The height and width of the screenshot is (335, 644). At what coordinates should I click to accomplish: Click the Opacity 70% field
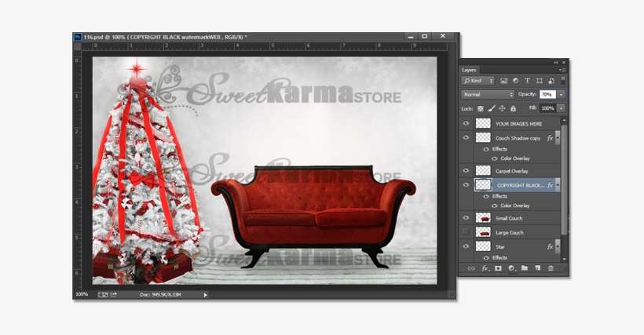click(x=547, y=94)
